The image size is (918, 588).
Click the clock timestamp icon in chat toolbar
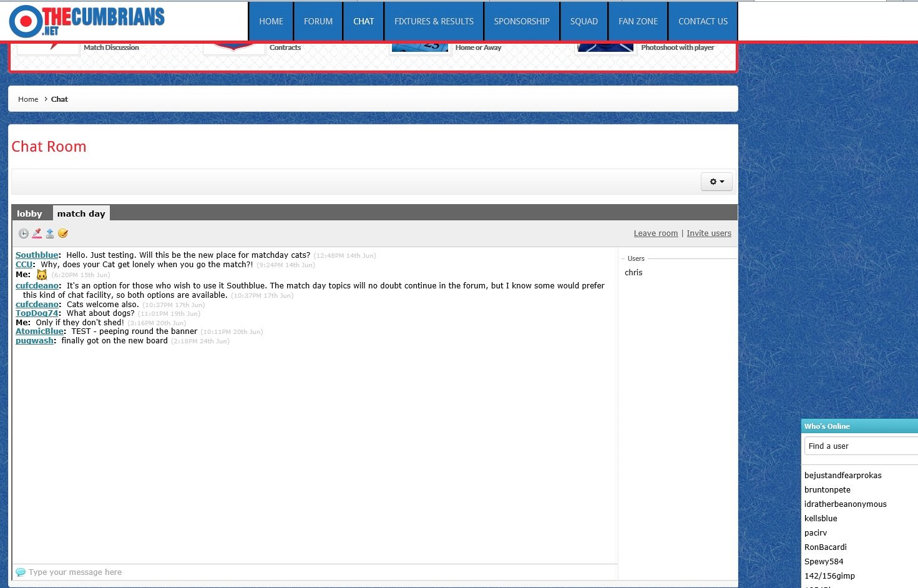23,233
